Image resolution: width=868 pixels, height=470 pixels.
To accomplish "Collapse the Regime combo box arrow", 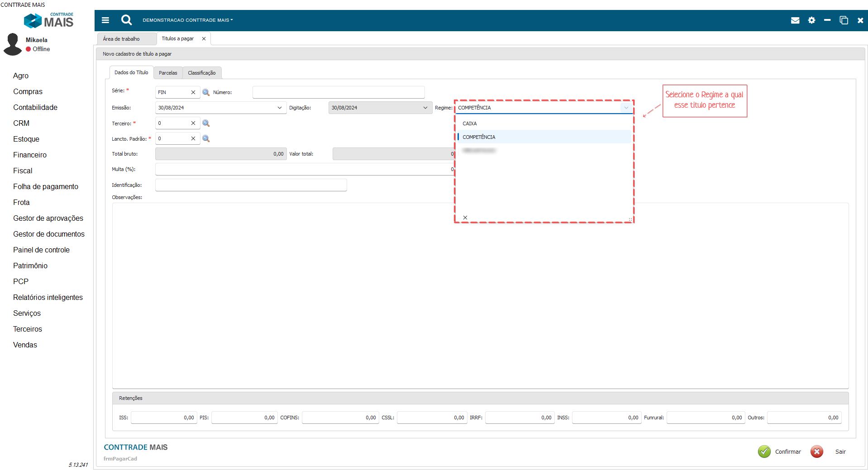I will (x=626, y=108).
